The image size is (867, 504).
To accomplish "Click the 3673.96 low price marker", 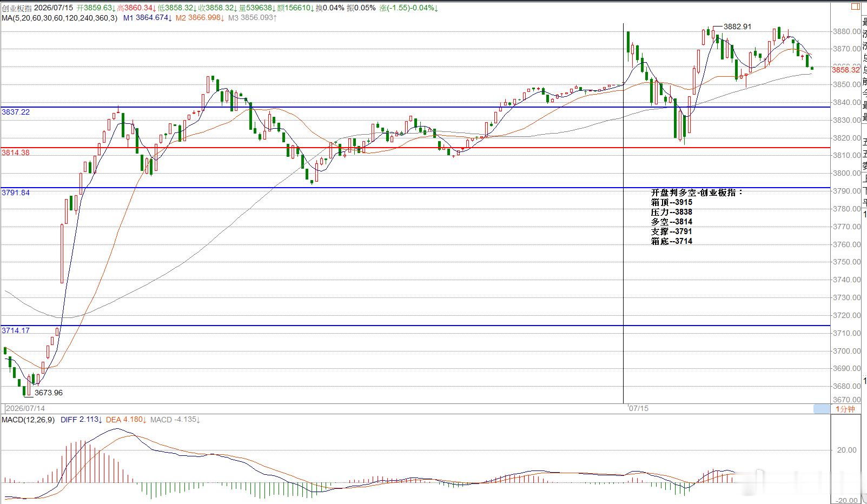I will point(49,393).
